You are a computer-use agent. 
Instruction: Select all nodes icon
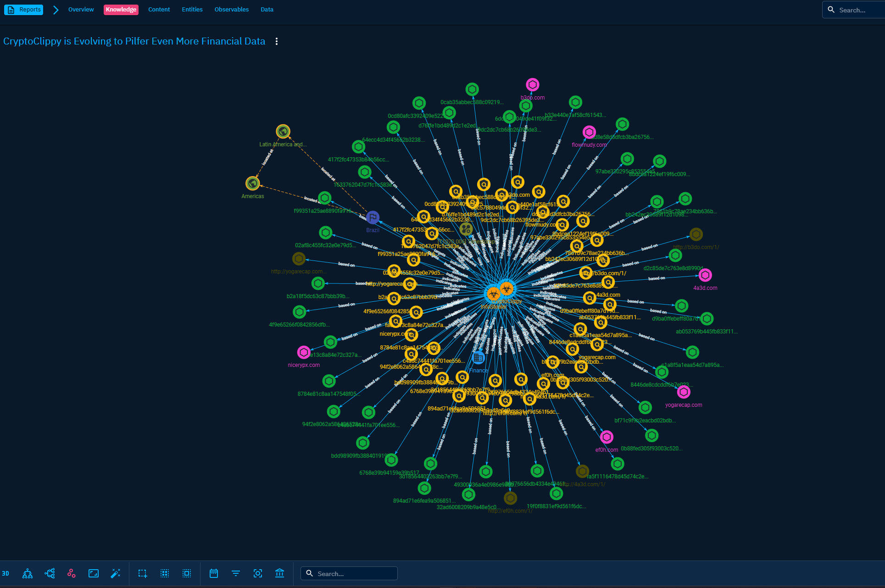187,573
